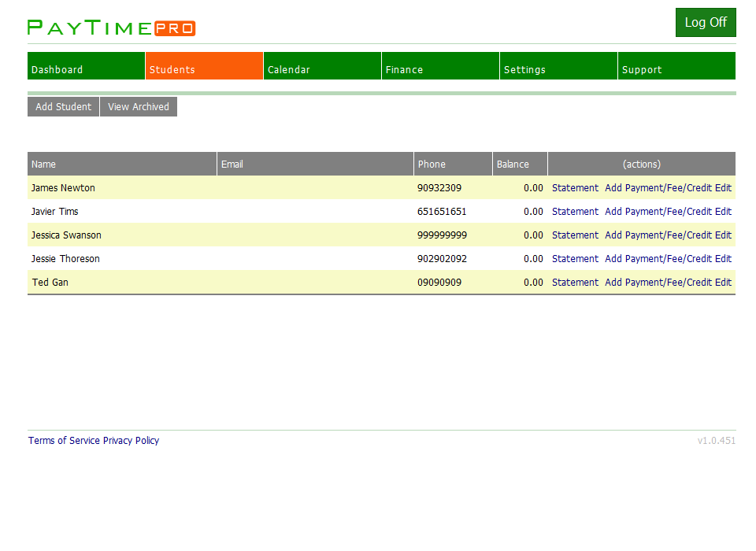Click the Phone column header
This screenshot has height=551, width=756.
pyautogui.click(x=454, y=164)
